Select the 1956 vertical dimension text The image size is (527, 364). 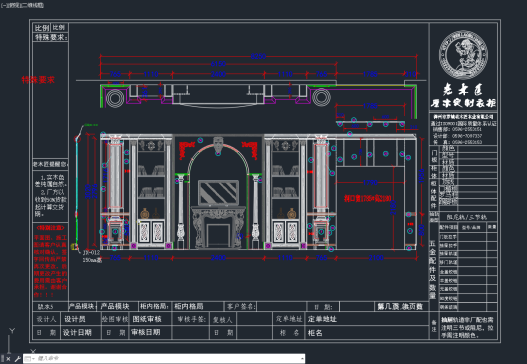(421, 175)
